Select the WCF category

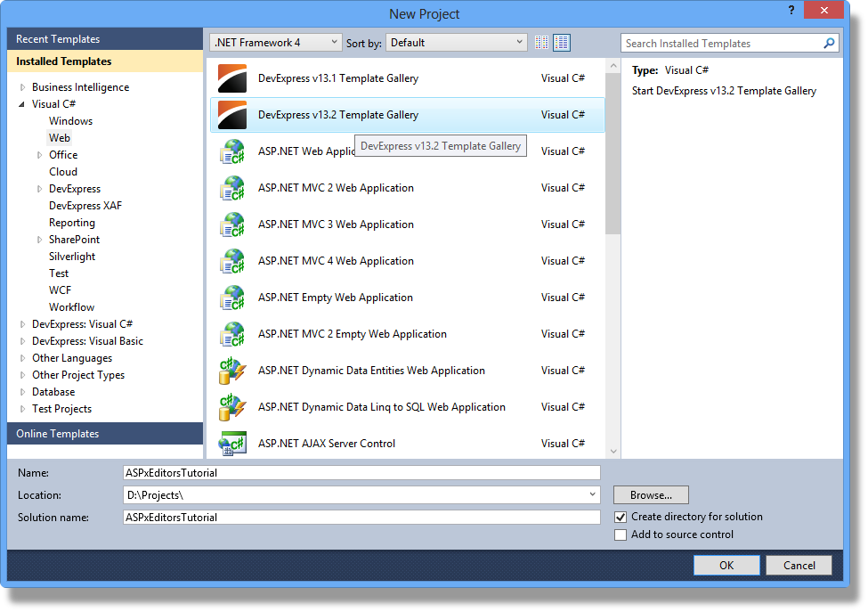click(60, 290)
